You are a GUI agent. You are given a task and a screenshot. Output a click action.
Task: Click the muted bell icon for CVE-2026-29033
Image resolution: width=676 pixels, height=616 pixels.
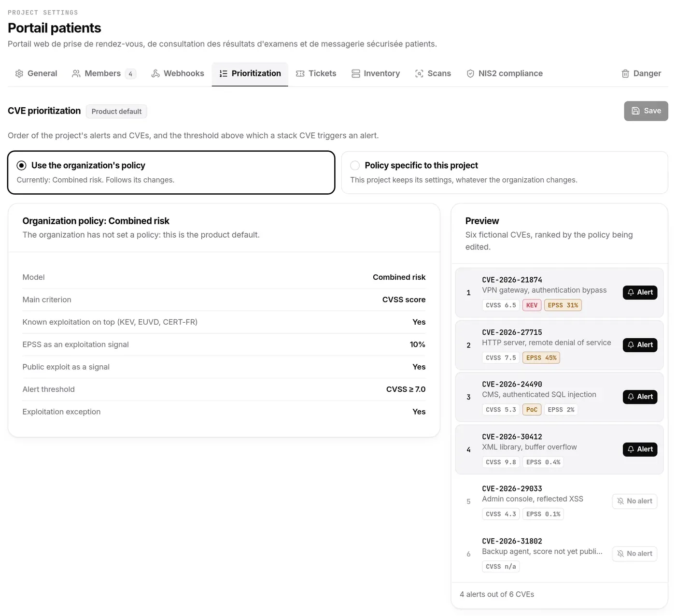(x=620, y=501)
